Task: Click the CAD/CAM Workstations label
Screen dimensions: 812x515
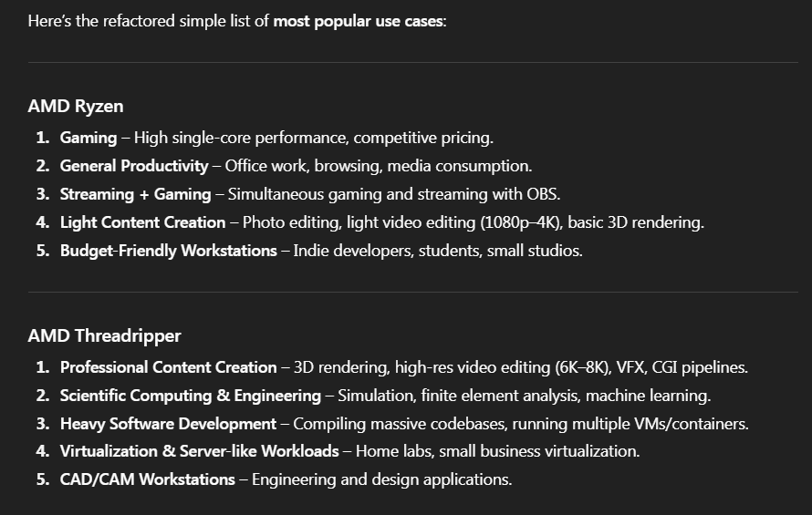Action: [x=147, y=479]
